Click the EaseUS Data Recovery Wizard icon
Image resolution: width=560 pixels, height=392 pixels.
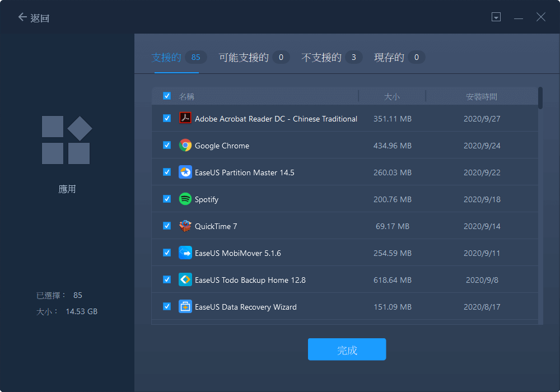[185, 306]
